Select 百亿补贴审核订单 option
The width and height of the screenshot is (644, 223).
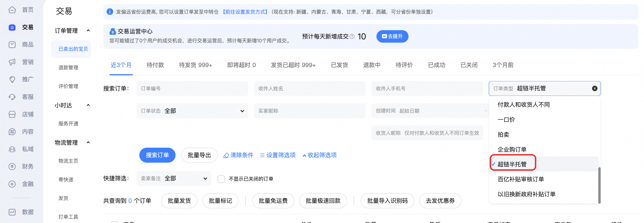544,179
